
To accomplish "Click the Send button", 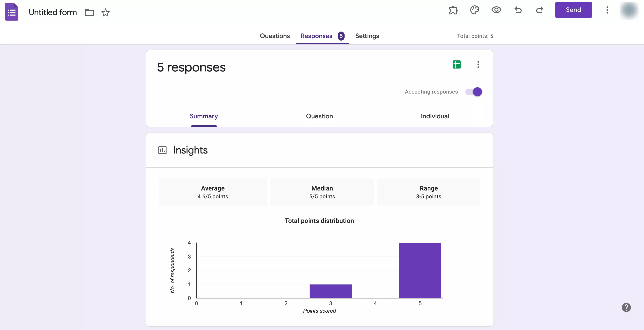I will (x=573, y=10).
